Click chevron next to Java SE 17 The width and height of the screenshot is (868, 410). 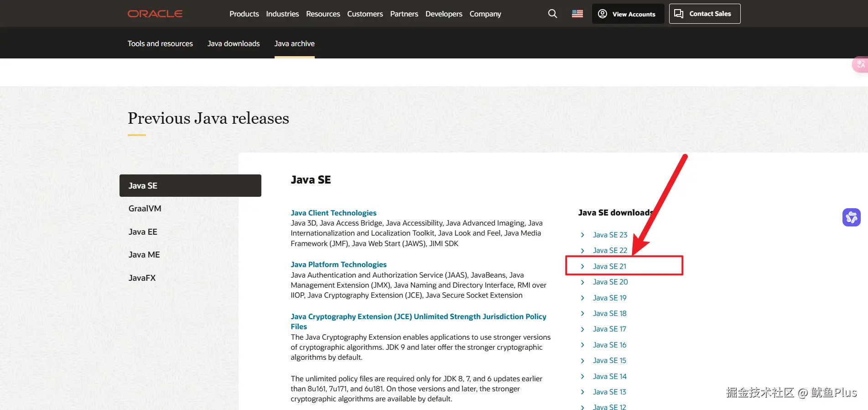582,329
